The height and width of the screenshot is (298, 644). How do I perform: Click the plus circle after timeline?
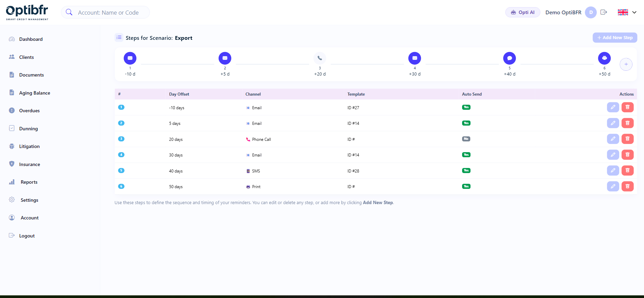[626, 64]
